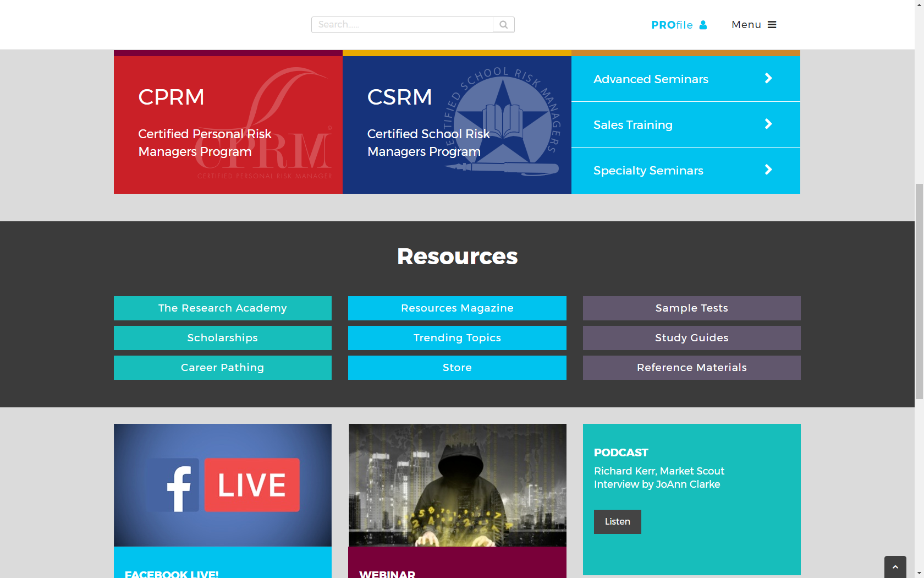This screenshot has width=924, height=578.
Task: Click the Scholarships button
Action: (223, 338)
